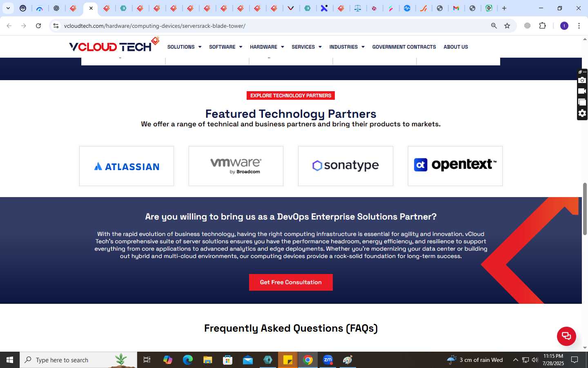Screen dimensions: 588x368
Task: Expand the Industries menu
Action: tap(347, 47)
